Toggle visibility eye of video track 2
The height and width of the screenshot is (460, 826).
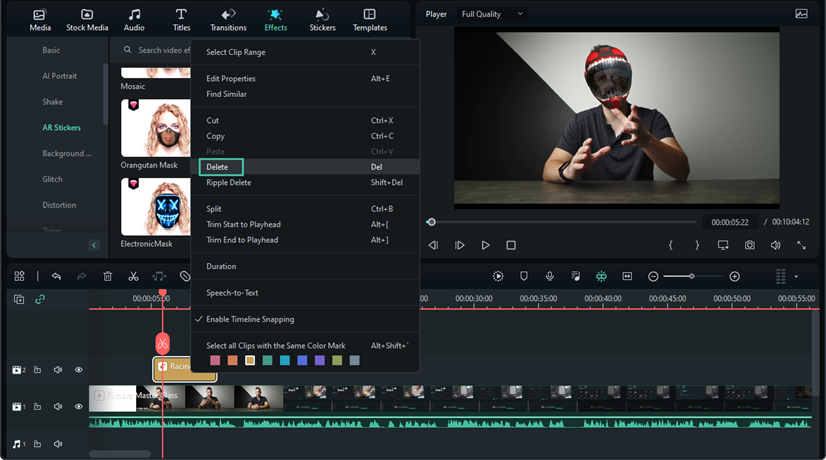[78, 370]
